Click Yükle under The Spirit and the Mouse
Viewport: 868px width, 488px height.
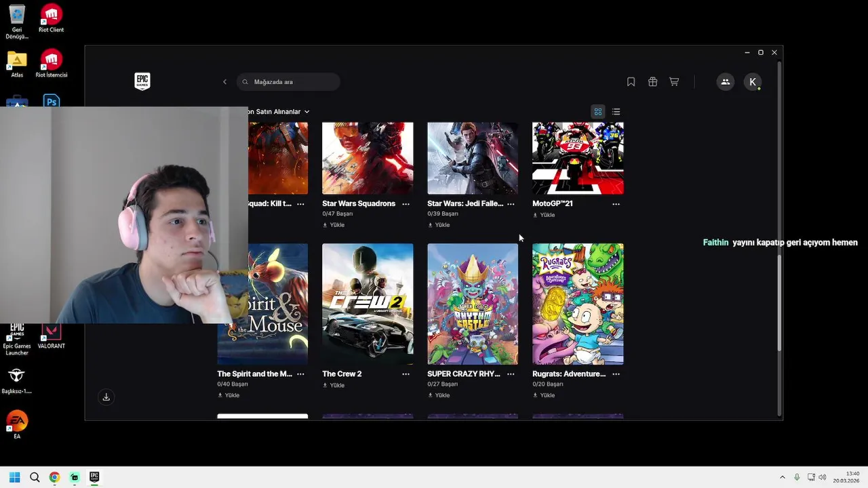[229, 395]
